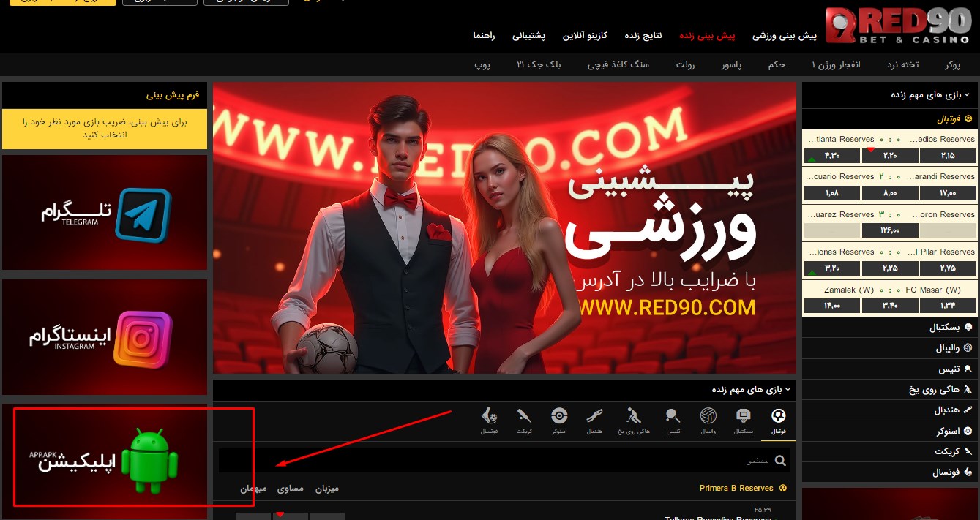Viewport: 980px width, 520px height.
Task: Click the فرم پیش بینی panel header
Action: pyautogui.click(x=105, y=95)
